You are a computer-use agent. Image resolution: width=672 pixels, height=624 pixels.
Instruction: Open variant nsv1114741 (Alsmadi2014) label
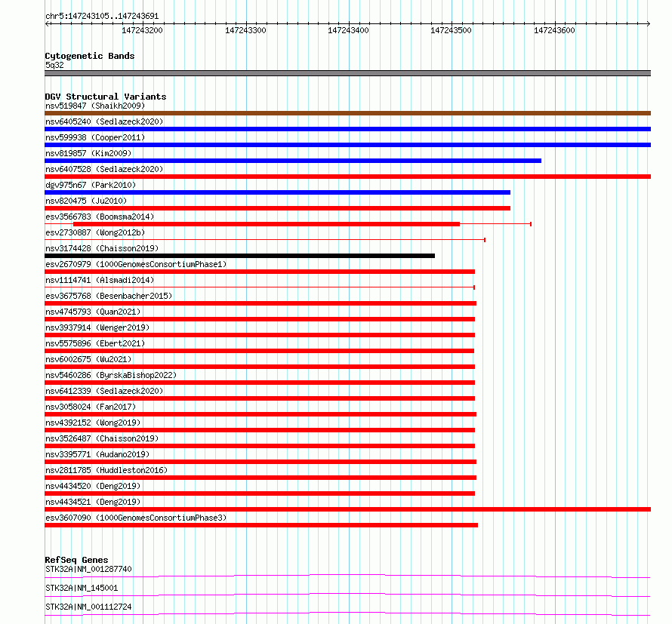100,280
